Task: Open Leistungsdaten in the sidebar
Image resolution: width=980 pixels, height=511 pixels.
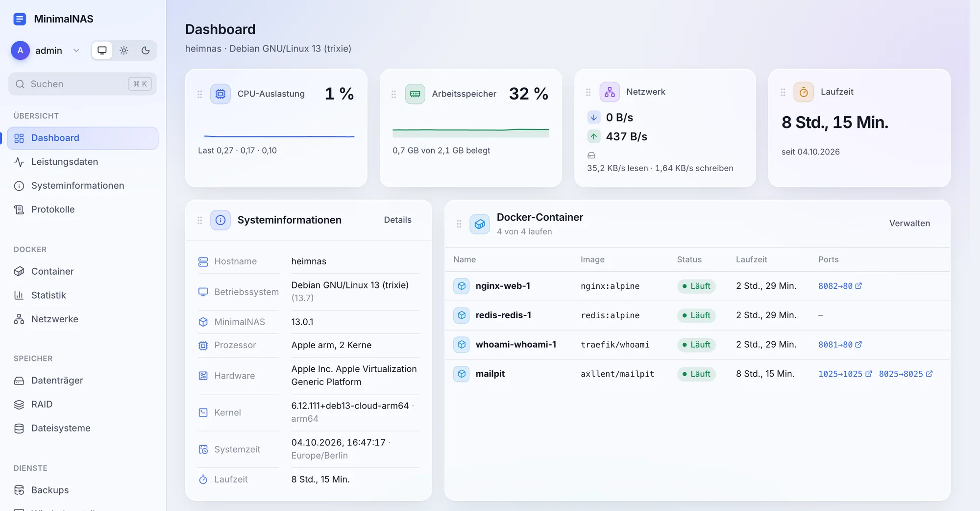Action: [82, 162]
